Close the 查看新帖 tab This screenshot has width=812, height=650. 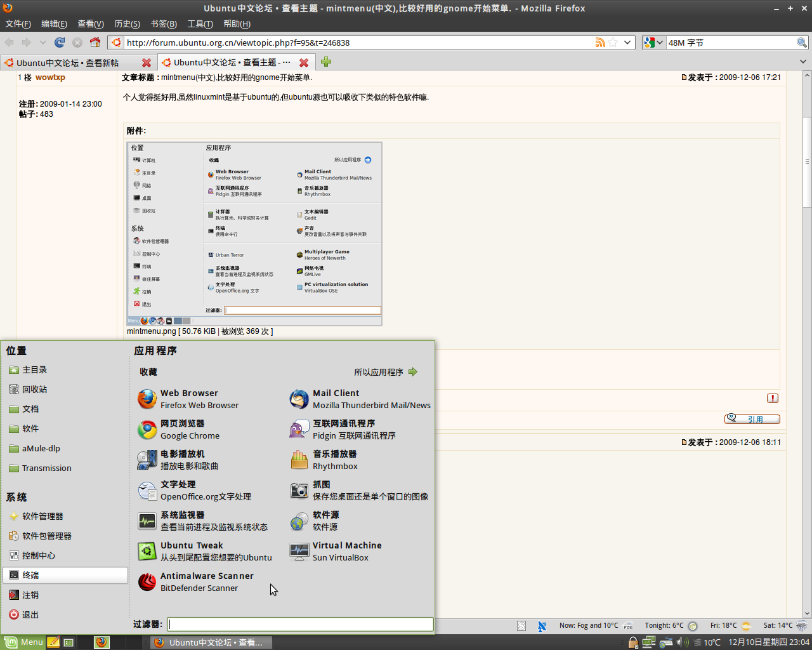pos(147,63)
